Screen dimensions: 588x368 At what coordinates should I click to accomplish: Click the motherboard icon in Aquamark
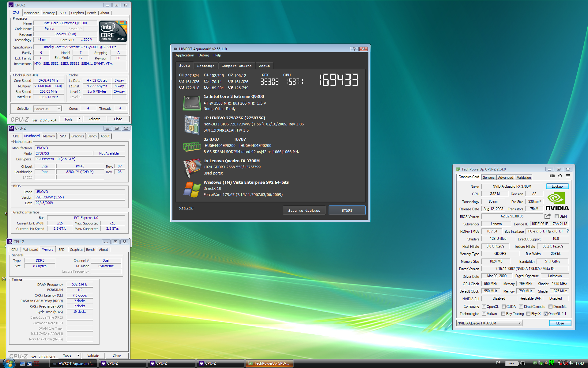[192, 124]
